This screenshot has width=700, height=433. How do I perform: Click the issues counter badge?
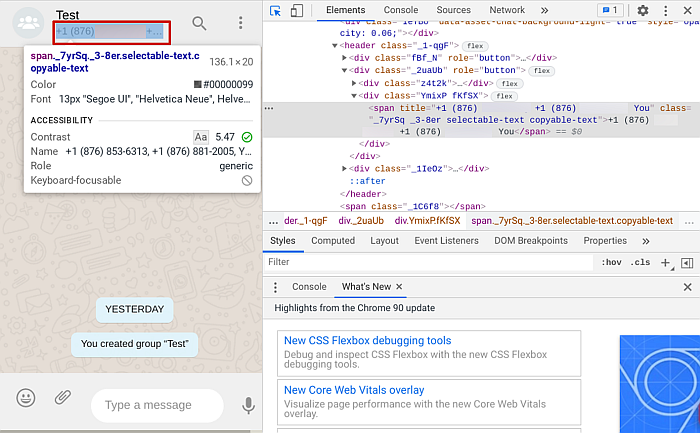click(610, 10)
